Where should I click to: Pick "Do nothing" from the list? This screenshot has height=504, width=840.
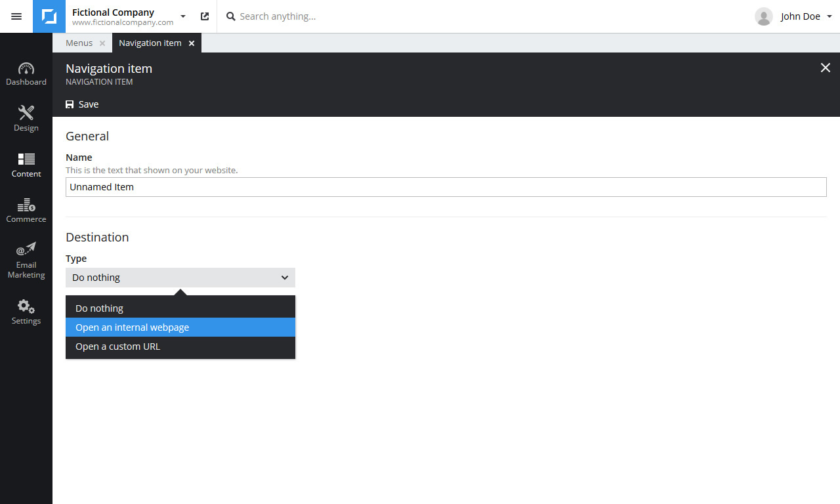[x=180, y=308]
